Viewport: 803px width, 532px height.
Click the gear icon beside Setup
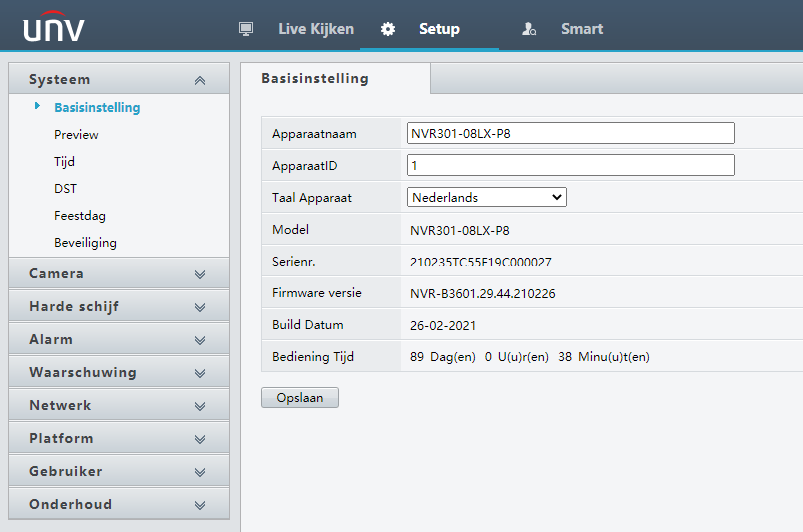pos(388,29)
